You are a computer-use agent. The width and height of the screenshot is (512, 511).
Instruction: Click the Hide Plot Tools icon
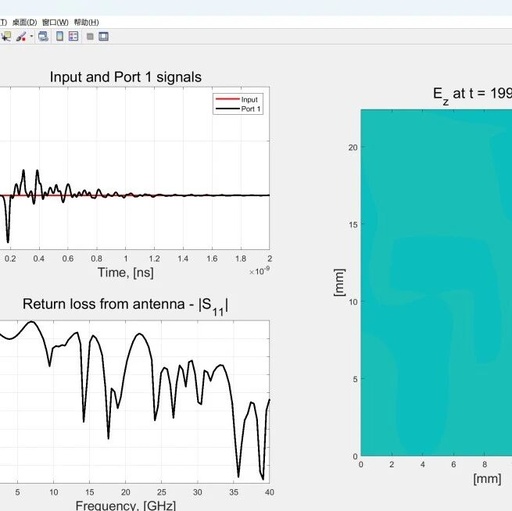(x=90, y=36)
